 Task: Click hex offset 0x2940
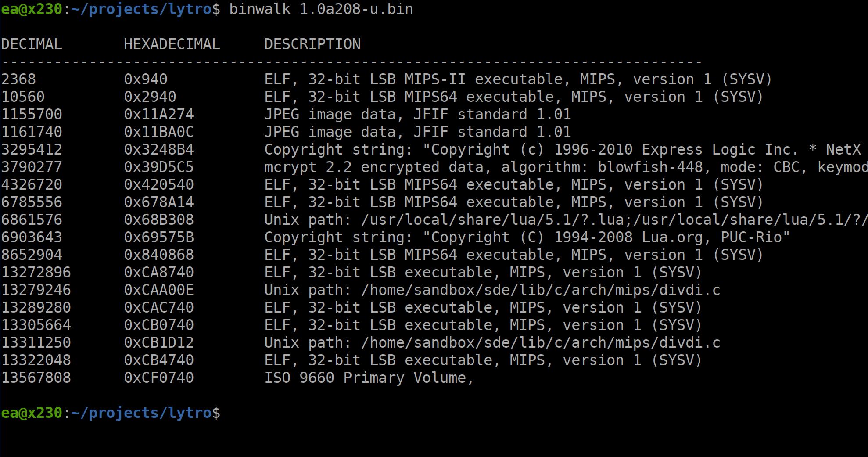(x=150, y=97)
